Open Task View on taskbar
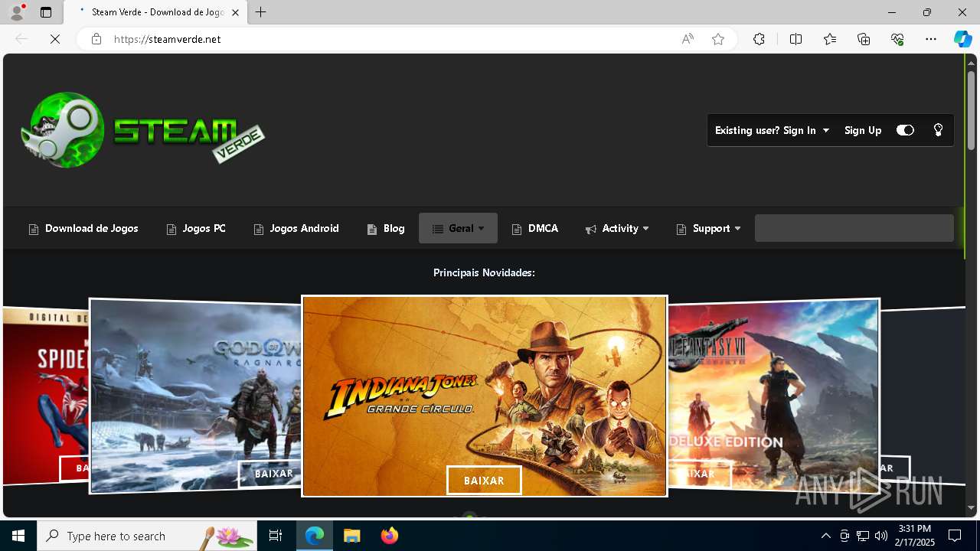The image size is (980, 551). point(276,536)
